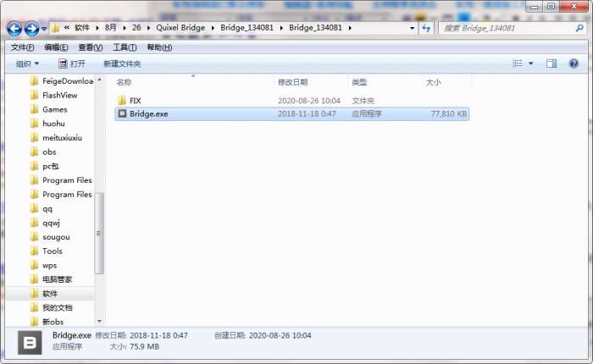
Task: Click sidebar scrollbar down arrow
Action: pos(99,322)
